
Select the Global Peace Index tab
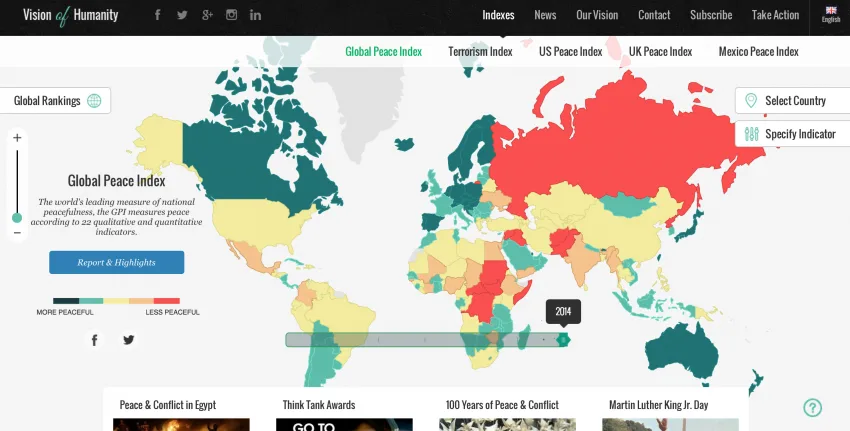[x=383, y=52]
